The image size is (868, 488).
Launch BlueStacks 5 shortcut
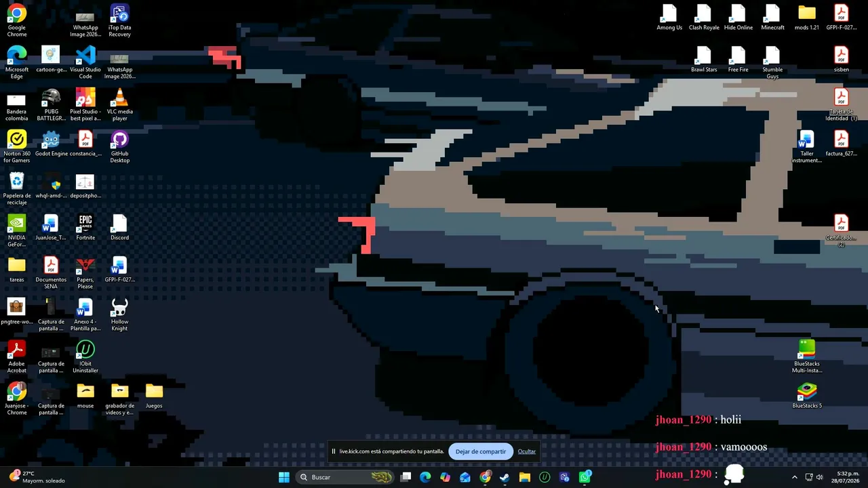pyautogui.click(x=807, y=396)
